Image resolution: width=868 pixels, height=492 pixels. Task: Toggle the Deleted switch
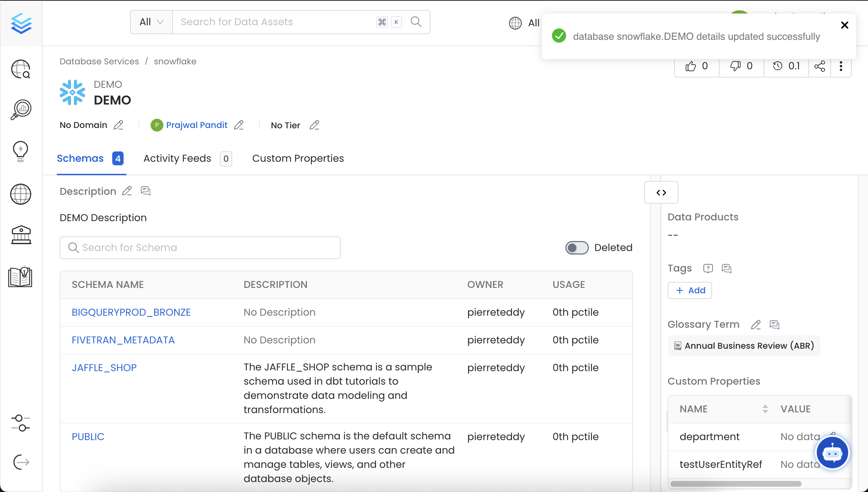pyautogui.click(x=577, y=247)
